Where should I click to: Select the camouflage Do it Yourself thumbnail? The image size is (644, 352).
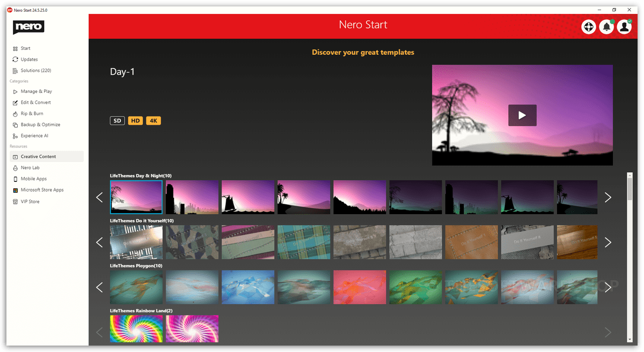[x=192, y=243]
